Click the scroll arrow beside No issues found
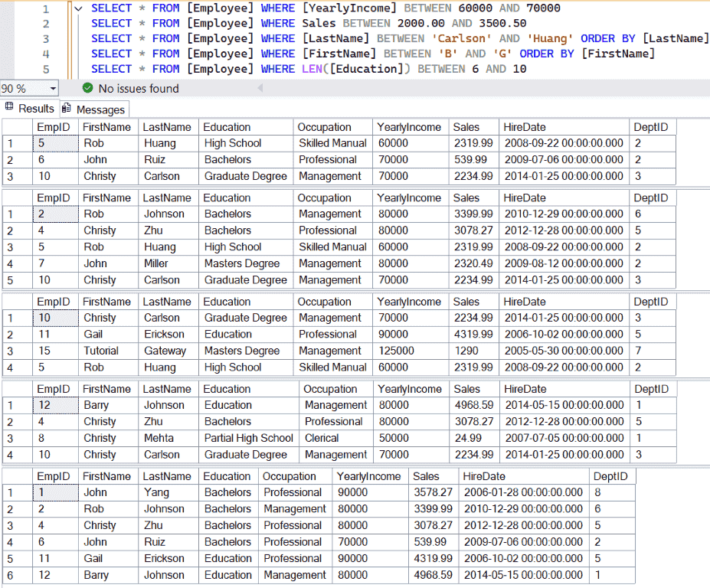710x588 pixels. click(x=260, y=87)
